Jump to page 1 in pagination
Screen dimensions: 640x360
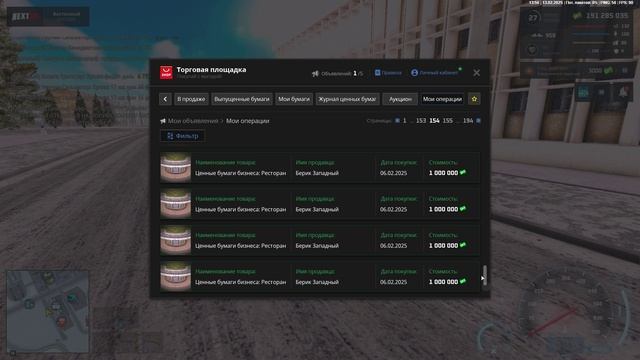[404, 121]
